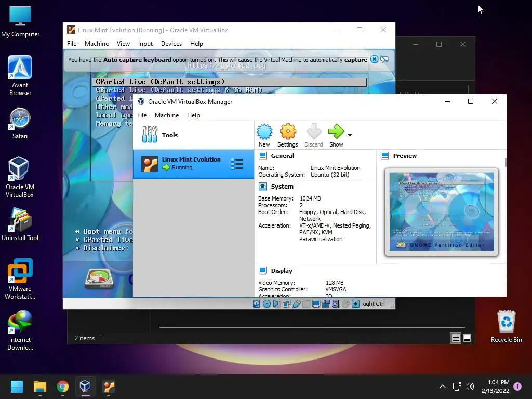Click the CPU virtualization V icon in the VM status bar
The width and height of the screenshot is (532, 399).
pyautogui.click(x=336, y=304)
